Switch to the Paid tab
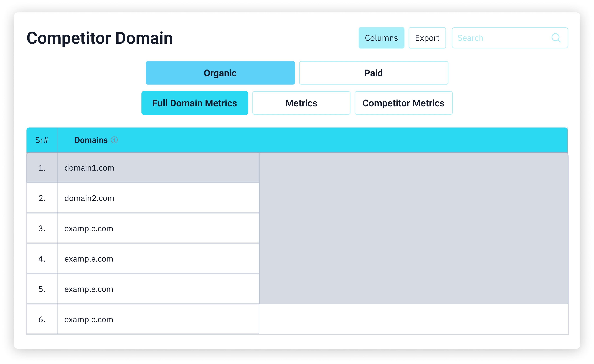The height and width of the screenshot is (364, 594). point(373,73)
